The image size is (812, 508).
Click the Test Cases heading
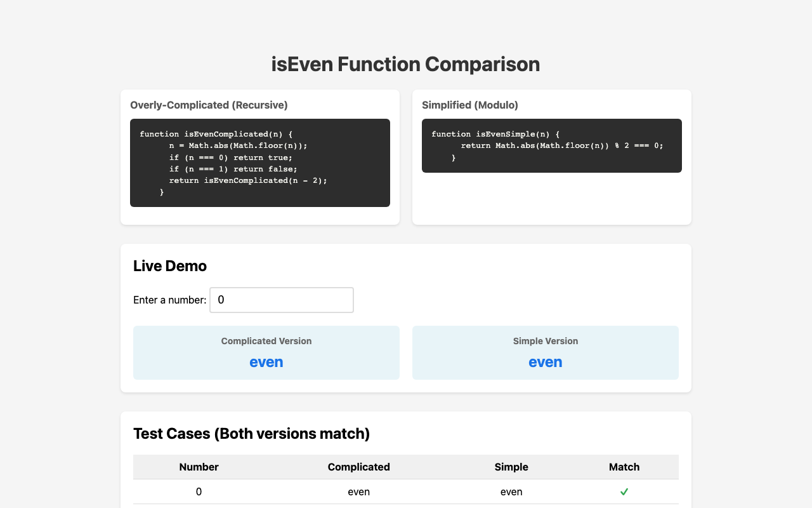click(251, 434)
